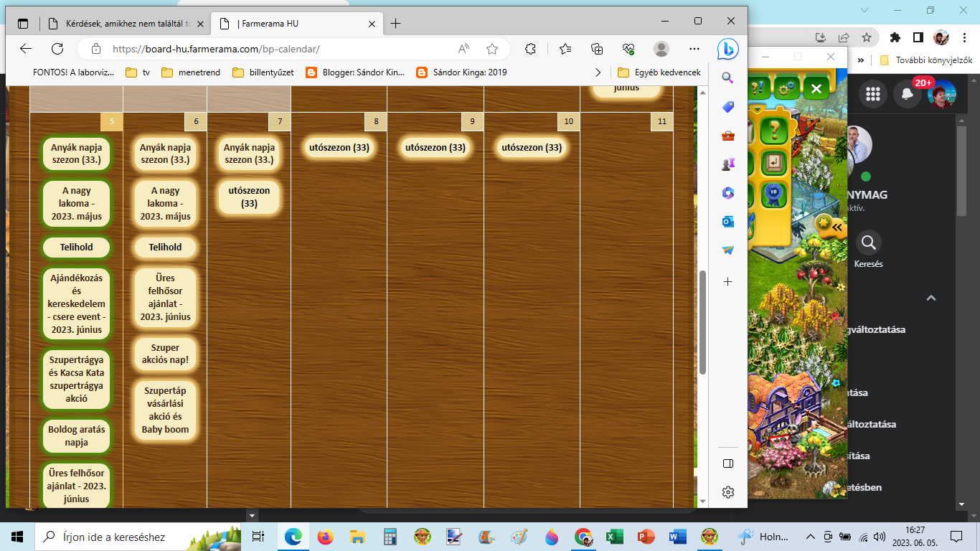The height and width of the screenshot is (551, 980).
Task: Open the menetrend bookmarks folder
Action: [191, 72]
